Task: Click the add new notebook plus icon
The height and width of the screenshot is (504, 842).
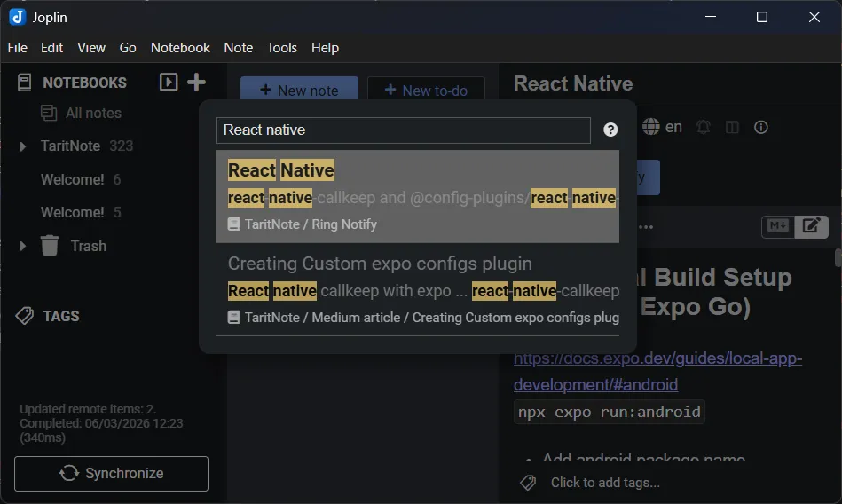Action: 197,83
